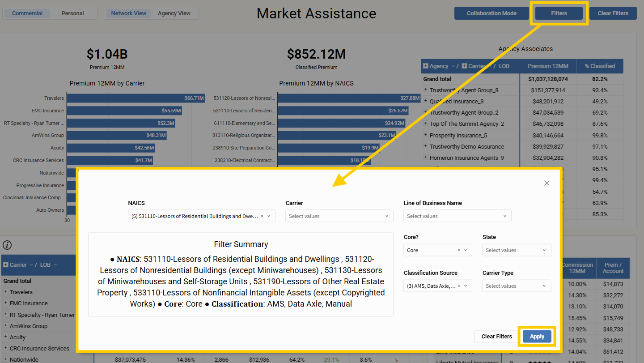Screen dimensions: 644x363
Task: Expand the Homerun Insurance Agents_9 row
Action: (x=426, y=157)
